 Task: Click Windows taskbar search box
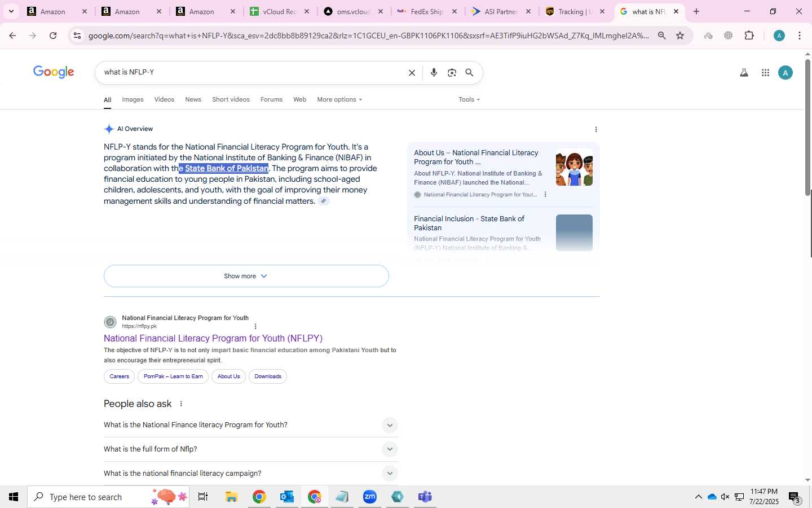pyautogui.click(x=108, y=497)
